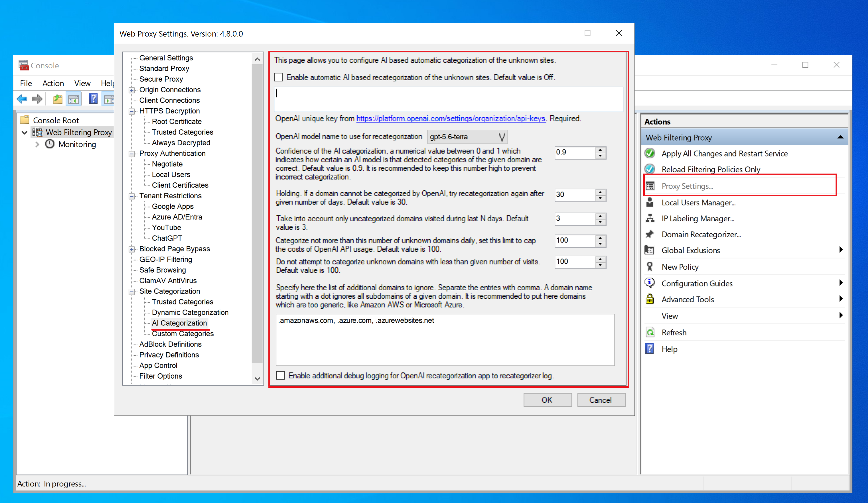Click the Refresh icon in Actions pane

click(650, 332)
